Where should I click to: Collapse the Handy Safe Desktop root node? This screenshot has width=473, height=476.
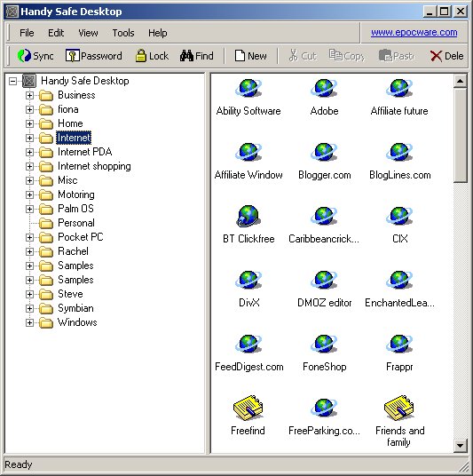12,81
